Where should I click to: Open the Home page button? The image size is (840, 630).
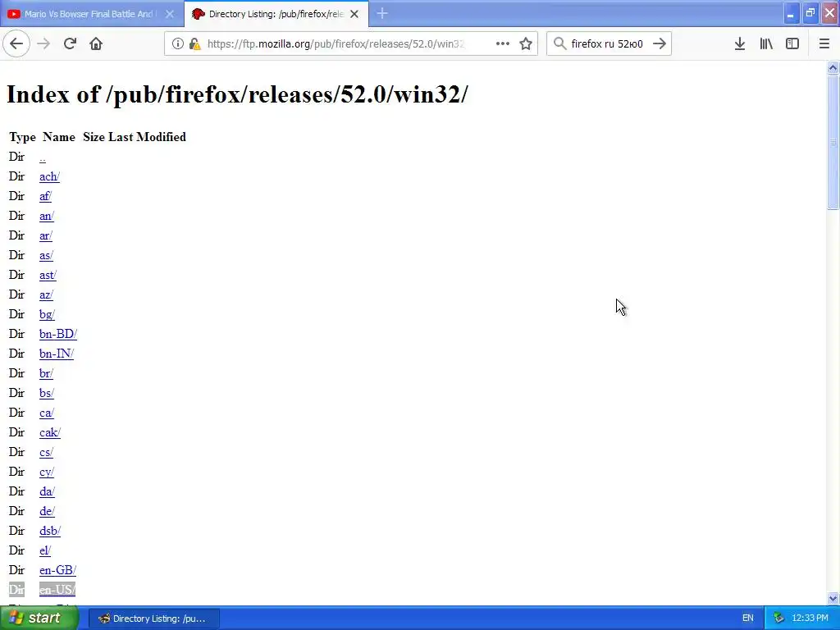click(x=96, y=44)
